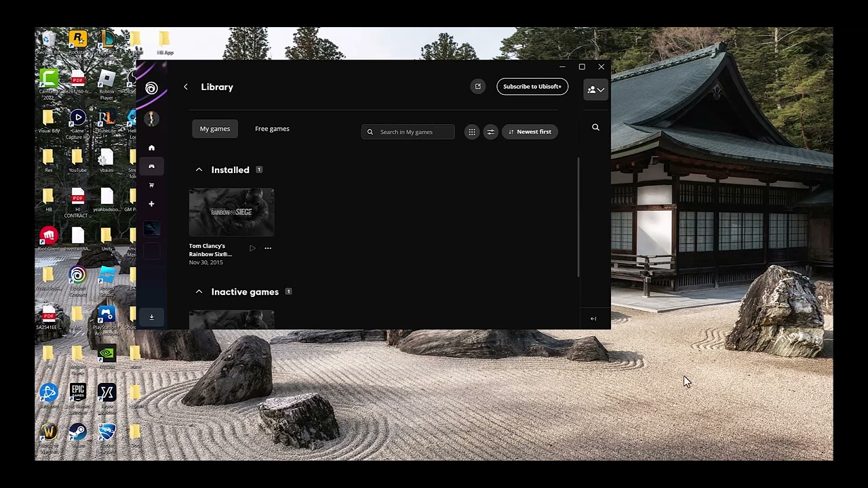The width and height of the screenshot is (868, 488).
Task: Click the Tom Clancy's Rainbow Six title text
Action: click(210, 250)
